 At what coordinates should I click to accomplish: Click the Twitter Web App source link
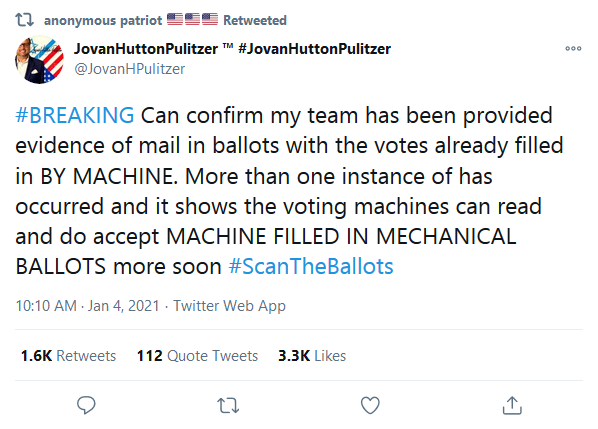230,306
